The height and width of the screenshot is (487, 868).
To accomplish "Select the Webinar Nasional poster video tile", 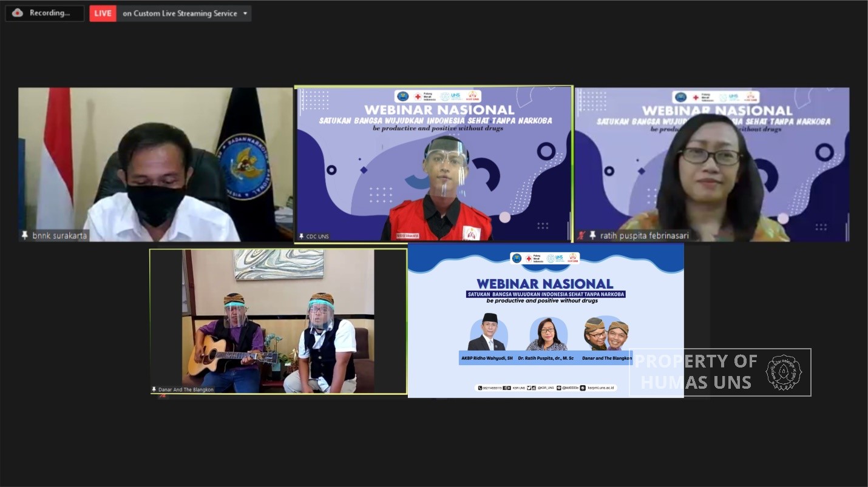I will click(546, 321).
